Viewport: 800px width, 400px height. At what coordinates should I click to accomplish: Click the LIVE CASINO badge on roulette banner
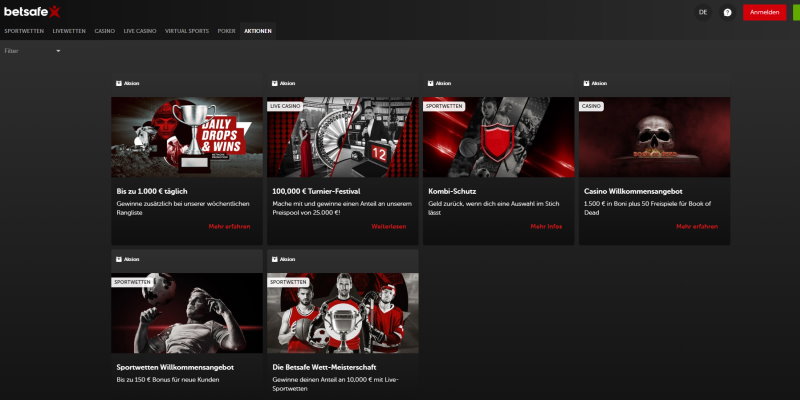pyautogui.click(x=285, y=106)
